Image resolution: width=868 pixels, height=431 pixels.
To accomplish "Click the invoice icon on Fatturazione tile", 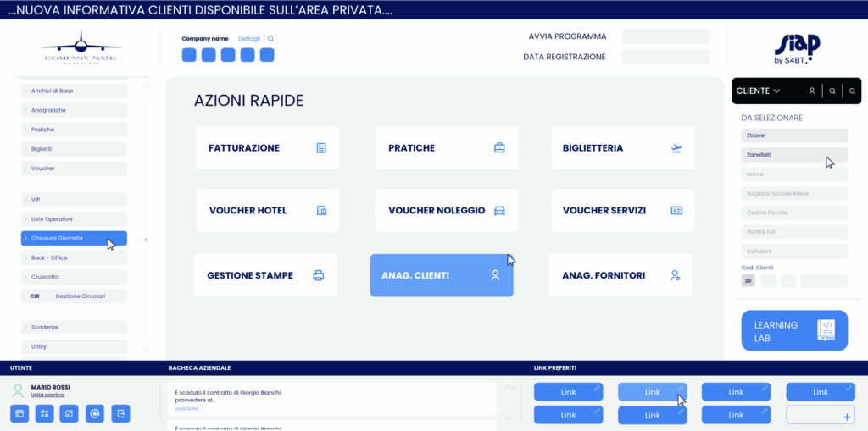I will pyautogui.click(x=321, y=148).
